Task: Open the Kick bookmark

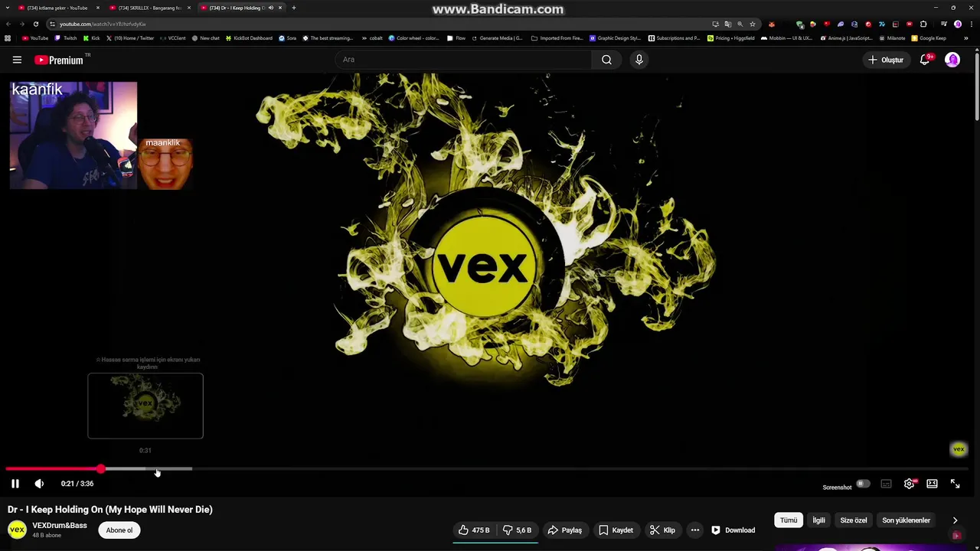Action: click(92, 37)
